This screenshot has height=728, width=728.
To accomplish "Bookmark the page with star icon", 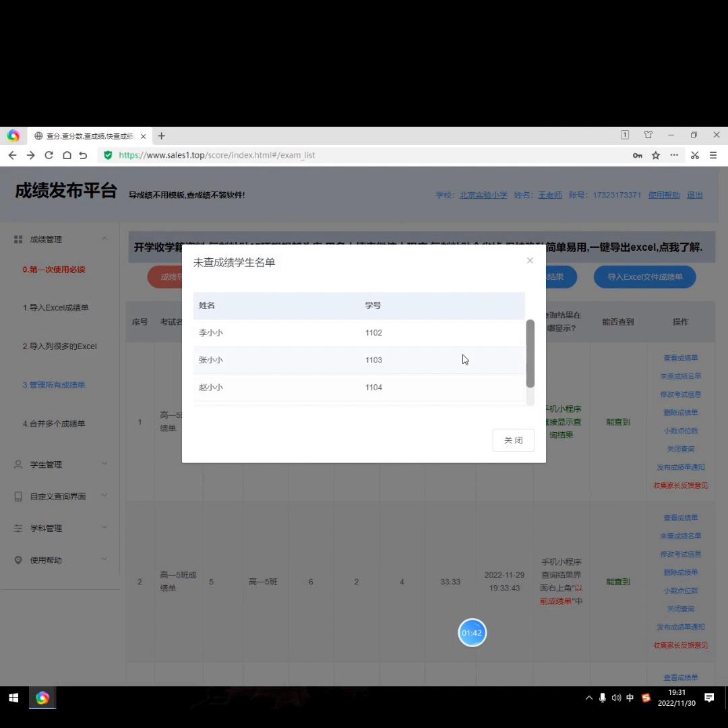I will [656, 156].
